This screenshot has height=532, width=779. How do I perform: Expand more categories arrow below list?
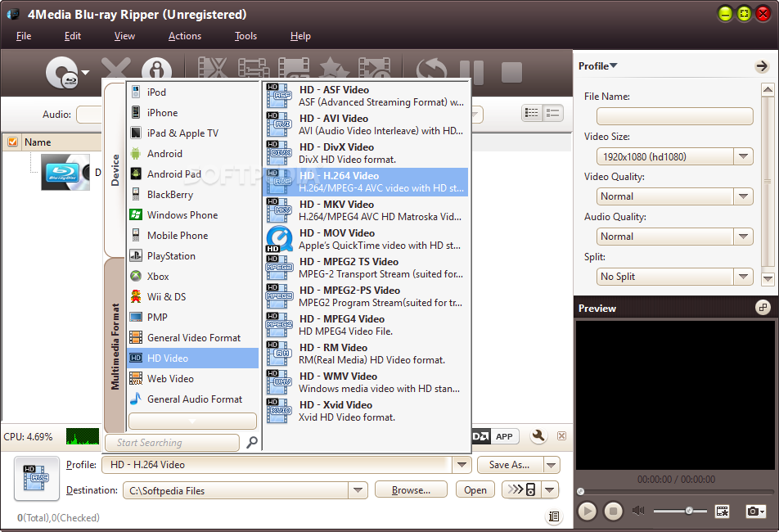(193, 421)
